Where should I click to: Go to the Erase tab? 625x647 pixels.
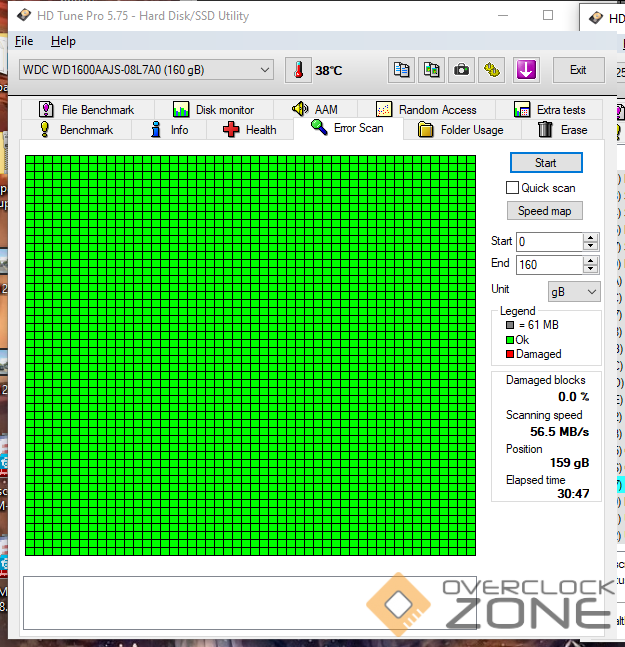point(562,130)
